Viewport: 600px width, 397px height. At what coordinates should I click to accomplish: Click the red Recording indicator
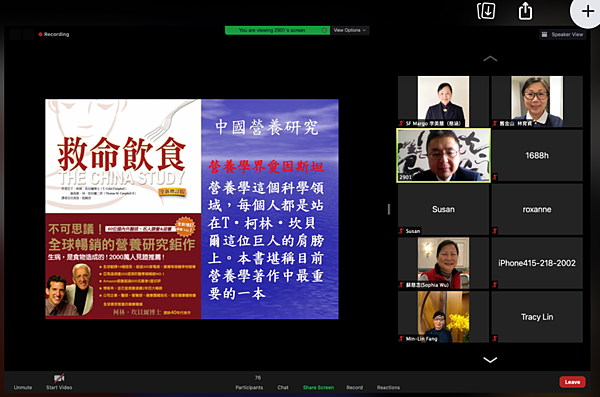pos(54,34)
